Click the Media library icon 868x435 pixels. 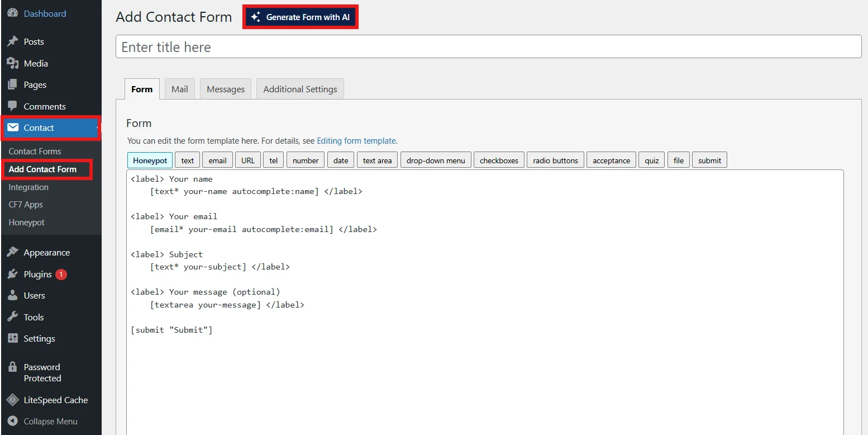click(12, 63)
